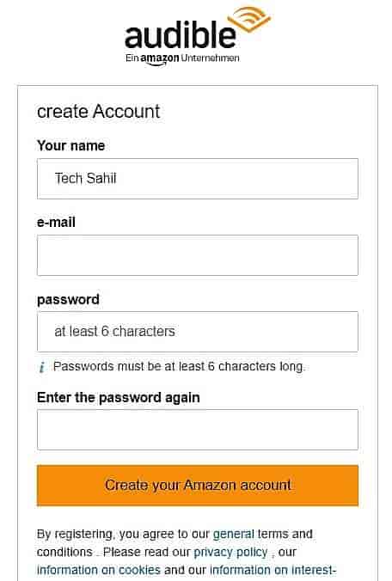Focus the Your name input field

tap(198, 179)
